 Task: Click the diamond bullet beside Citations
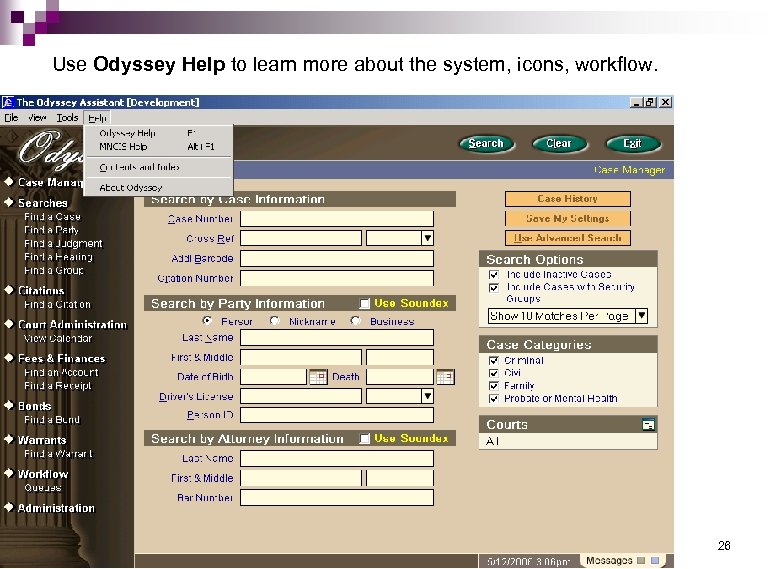point(9,290)
